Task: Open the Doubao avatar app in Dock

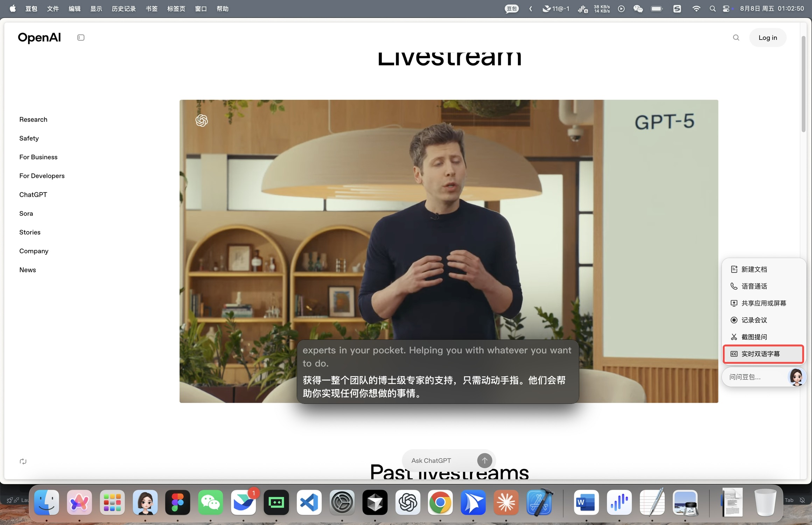Action: (145, 503)
